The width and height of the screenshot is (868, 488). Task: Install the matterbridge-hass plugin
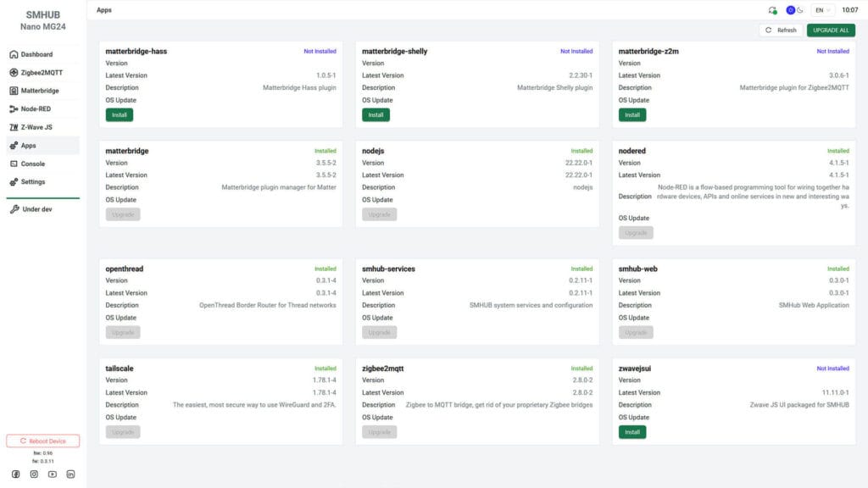point(119,115)
